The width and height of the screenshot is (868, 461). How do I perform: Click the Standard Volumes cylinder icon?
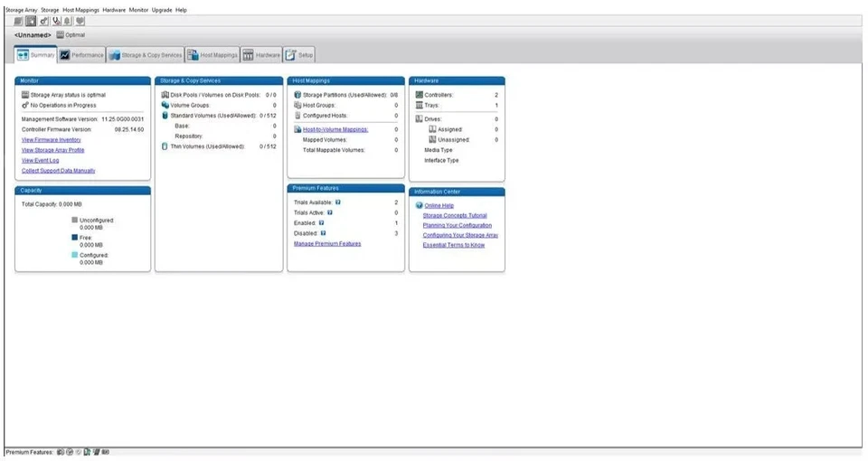[x=165, y=115]
